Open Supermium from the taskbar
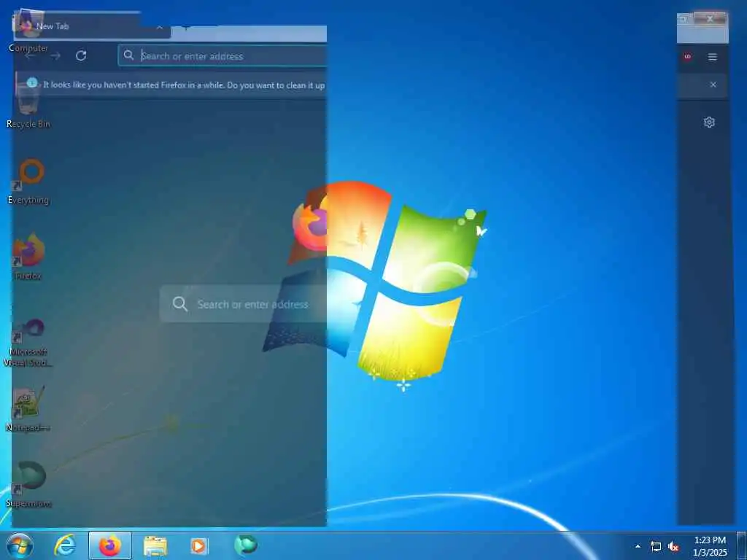Viewport: 747px width, 560px height. pos(246,545)
